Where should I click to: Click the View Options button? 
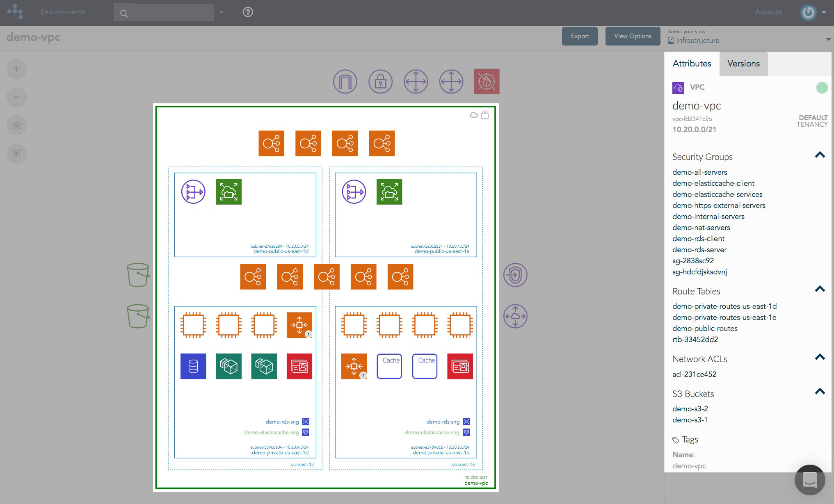(x=633, y=36)
